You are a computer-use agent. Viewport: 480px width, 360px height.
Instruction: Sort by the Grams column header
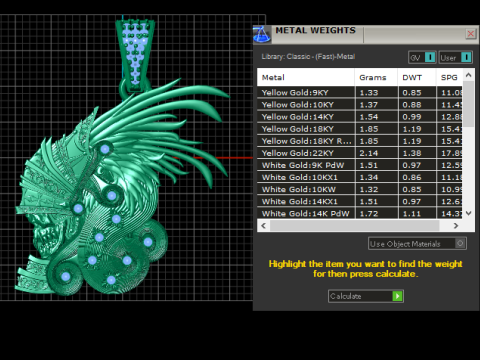376,77
